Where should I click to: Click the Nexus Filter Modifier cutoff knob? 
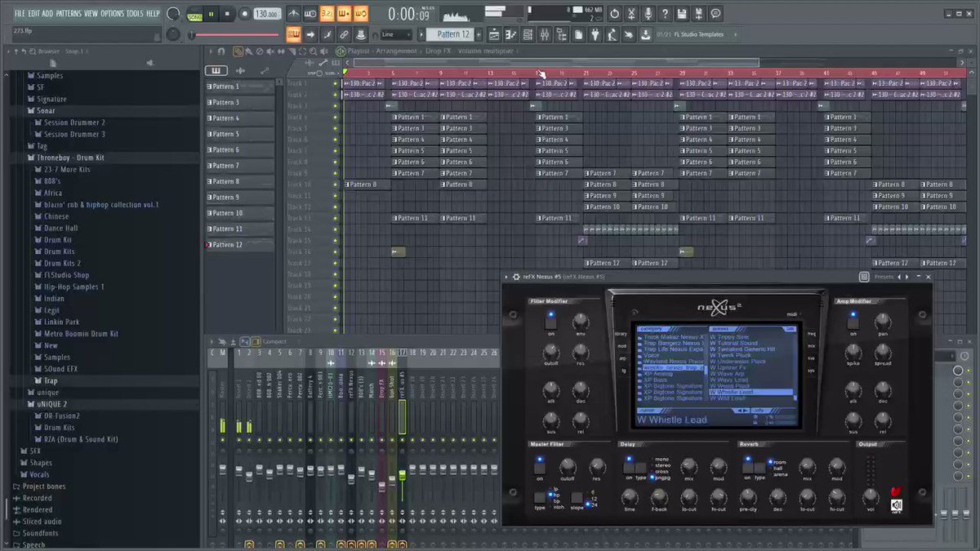[550, 353]
